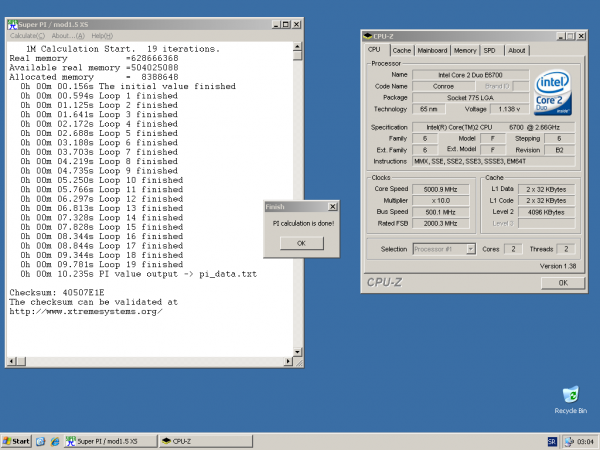Click the Loop 19 finished line
The height and width of the screenshot is (450, 600).
click(x=102, y=265)
